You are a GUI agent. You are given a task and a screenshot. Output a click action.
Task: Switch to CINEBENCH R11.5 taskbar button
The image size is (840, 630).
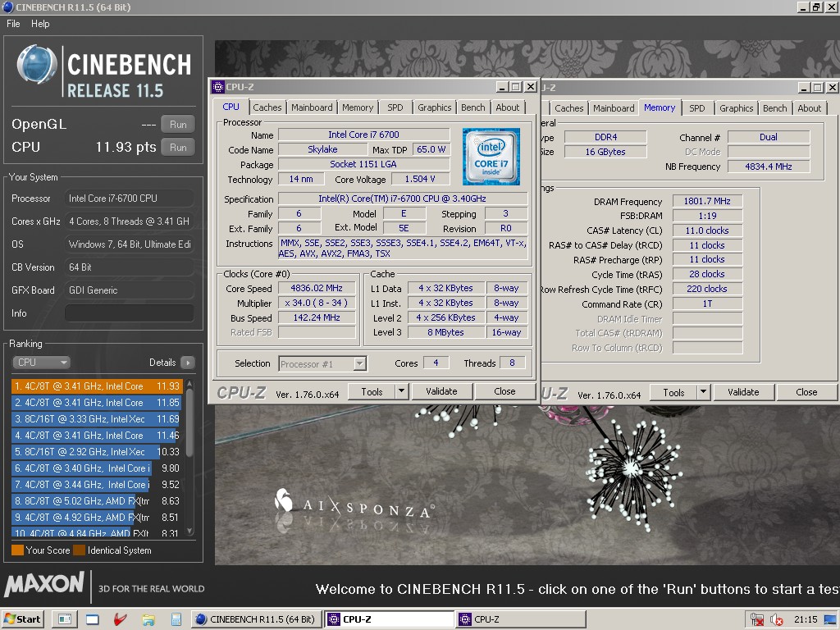pos(257,619)
